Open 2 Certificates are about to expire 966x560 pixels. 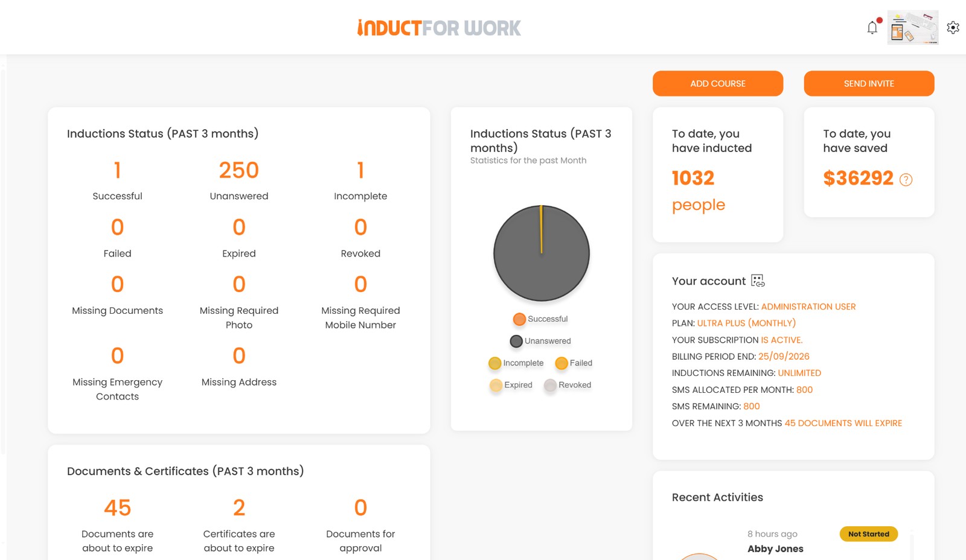pyautogui.click(x=239, y=508)
